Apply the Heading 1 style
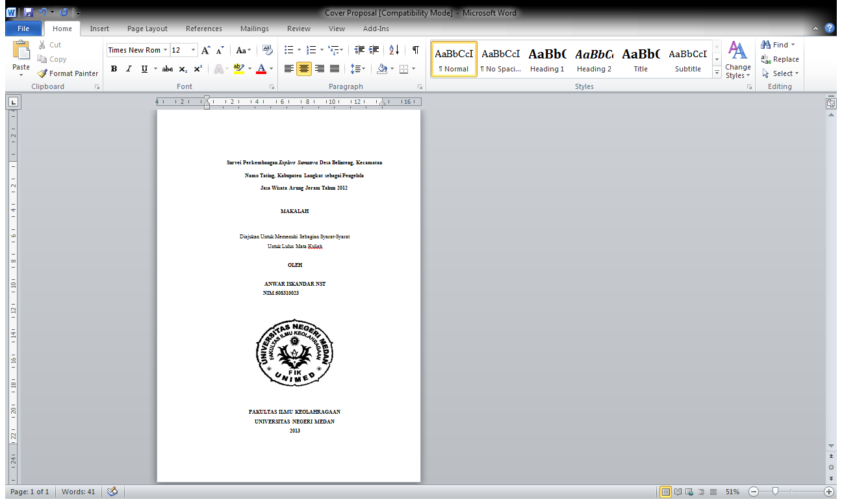 (x=547, y=59)
